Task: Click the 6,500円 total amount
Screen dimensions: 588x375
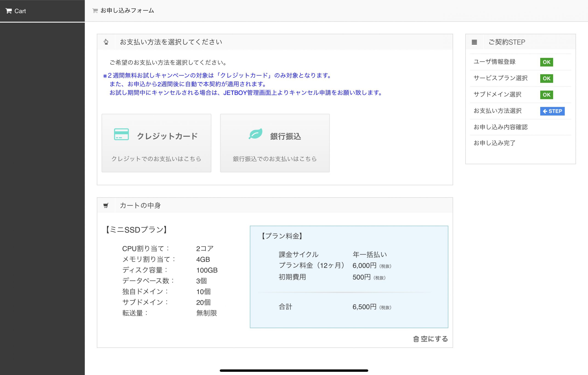Action: click(x=364, y=307)
